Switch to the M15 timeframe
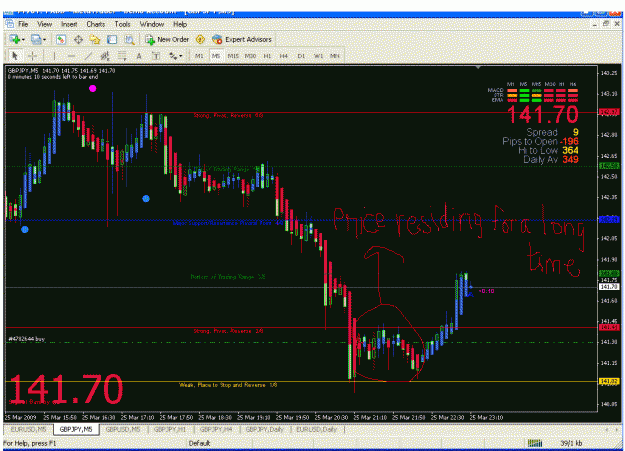625x451 pixels. pos(233,56)
